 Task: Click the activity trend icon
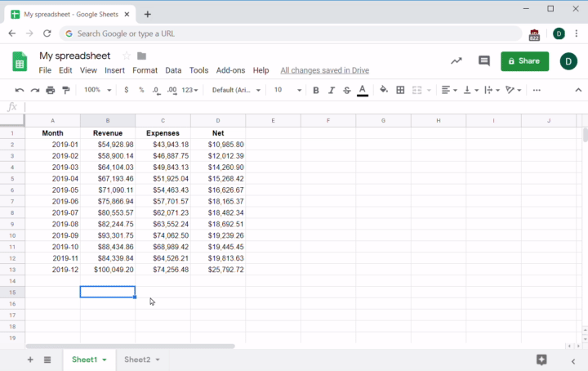[x=456, y=61]
